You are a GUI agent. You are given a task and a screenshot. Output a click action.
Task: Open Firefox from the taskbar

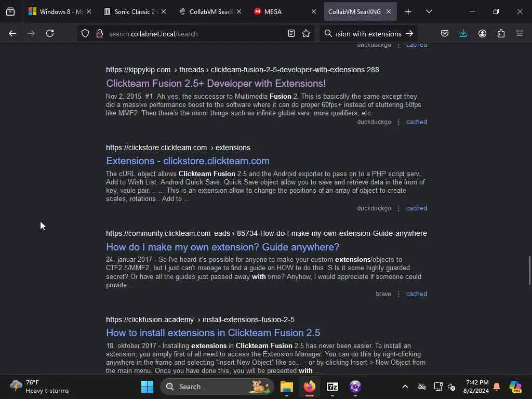click(x=310, y=387)
